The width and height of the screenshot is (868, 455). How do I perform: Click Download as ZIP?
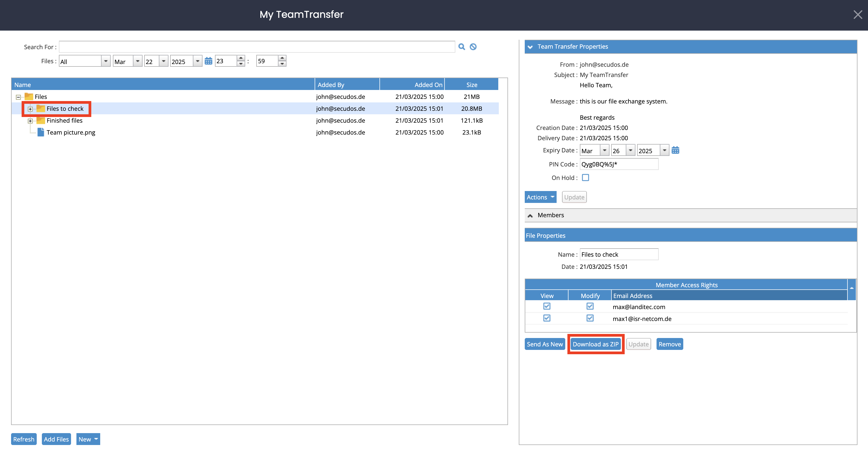point(596,344)
